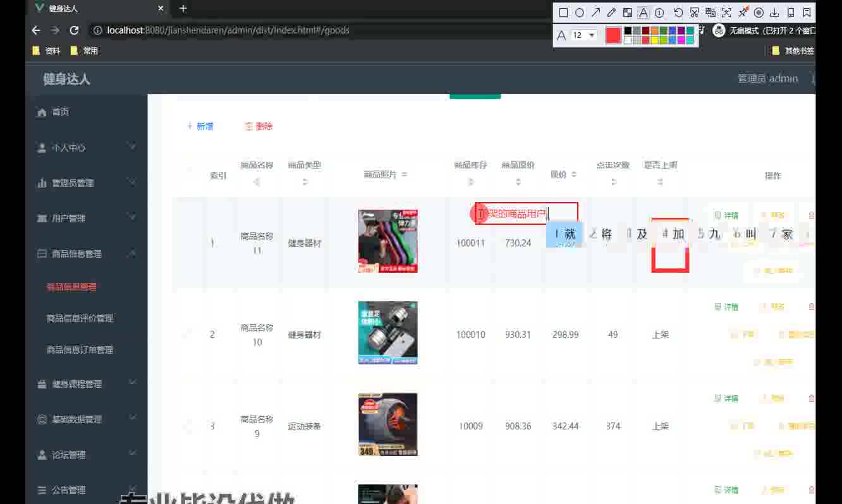The width and height of the screenshot is (842, 504).
Task: Open product photo of 商品名称 9
Action: point(387,424)
